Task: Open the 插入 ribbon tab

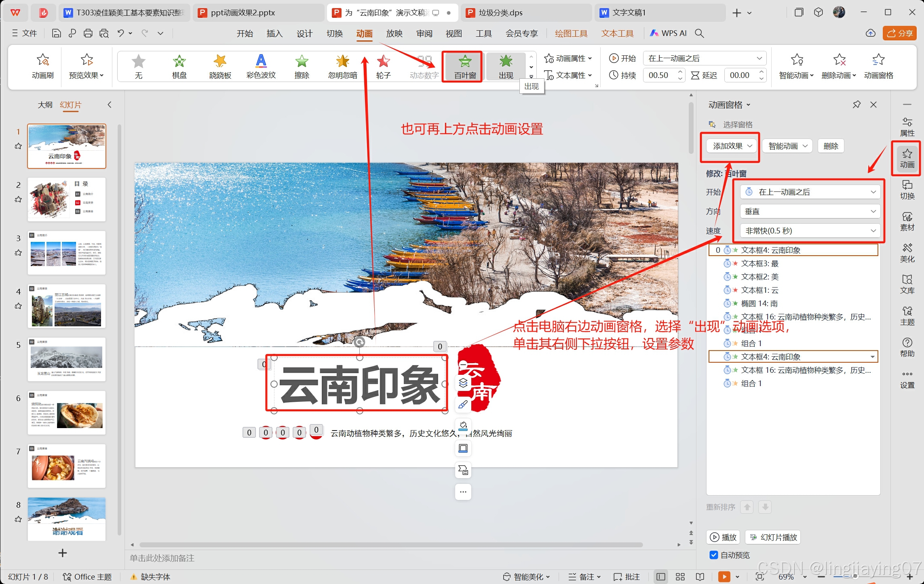Action: click(274, 34)
